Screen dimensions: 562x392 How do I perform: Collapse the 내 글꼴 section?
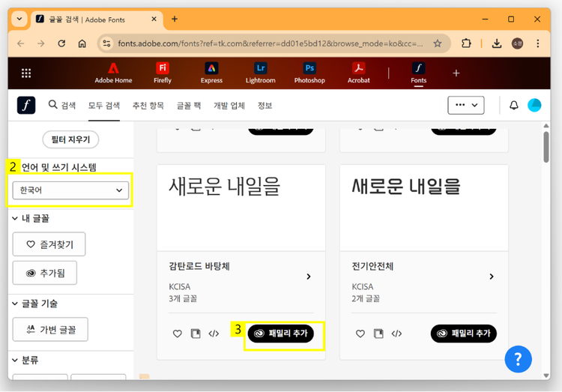(x=15, y=218)
